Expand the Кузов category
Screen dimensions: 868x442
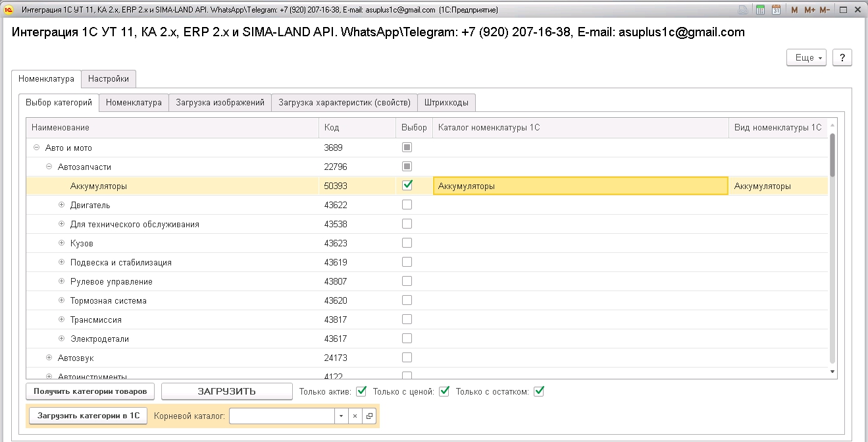pyautogui.click(x=62, y=244)
